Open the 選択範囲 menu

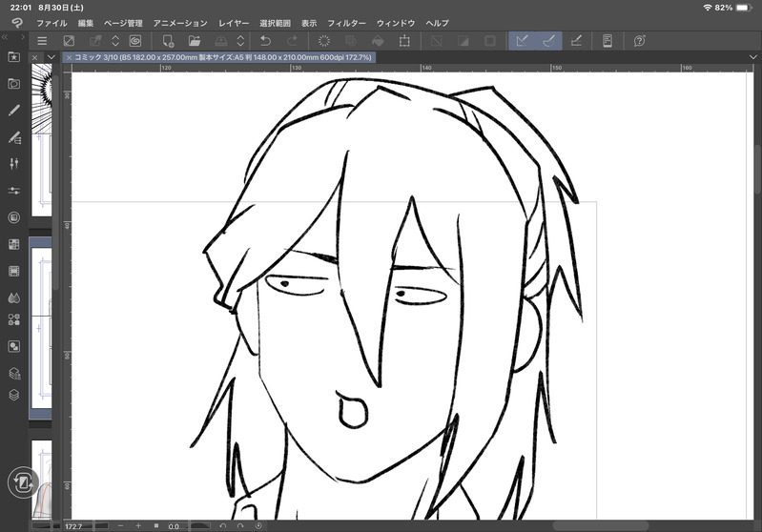click(x=275, y=23)
